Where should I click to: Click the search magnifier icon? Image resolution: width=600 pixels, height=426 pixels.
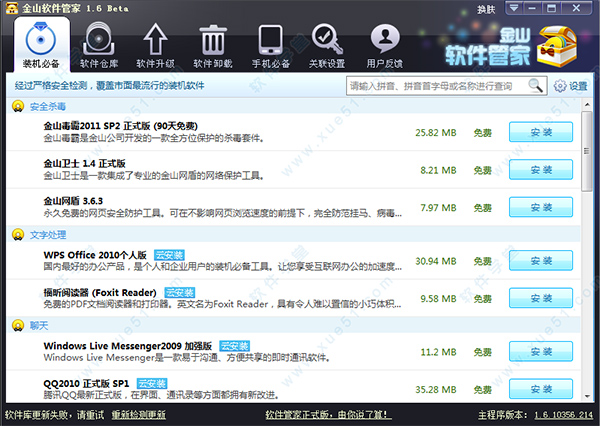pos(535,86)
